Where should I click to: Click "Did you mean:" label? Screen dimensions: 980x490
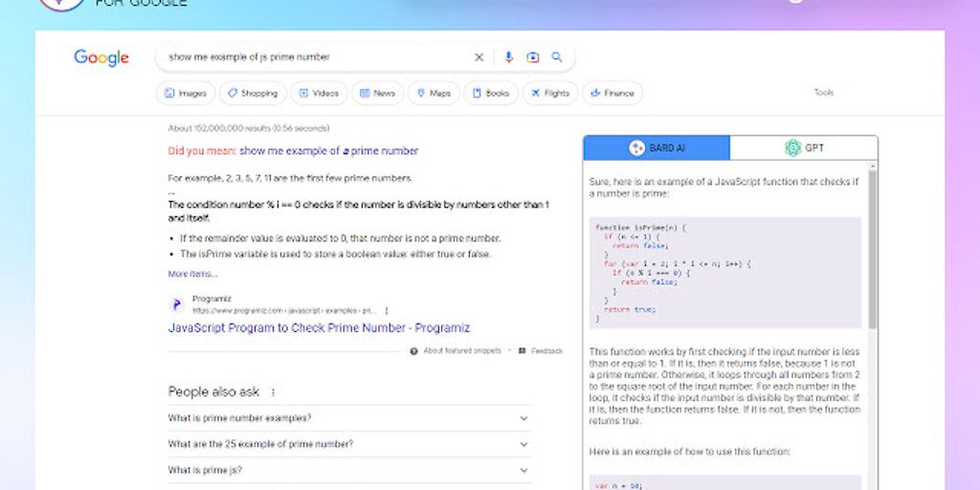coord(203,150)
